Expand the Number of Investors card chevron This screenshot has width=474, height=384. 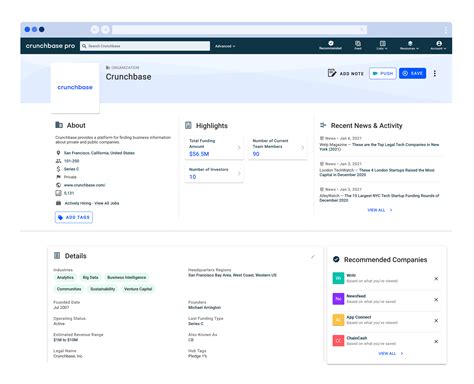pos(239,173)
